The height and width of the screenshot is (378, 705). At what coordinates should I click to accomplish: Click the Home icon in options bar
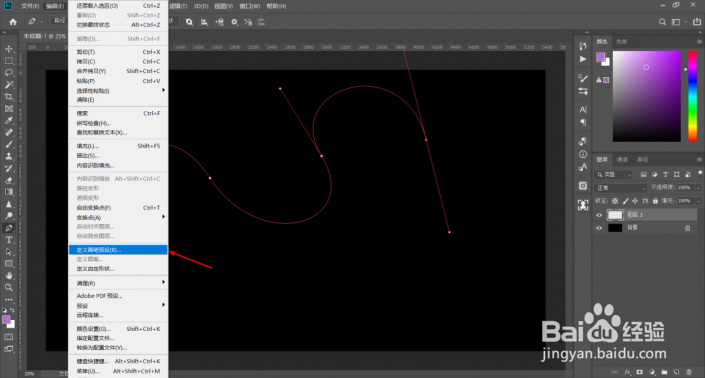(13, 22)
